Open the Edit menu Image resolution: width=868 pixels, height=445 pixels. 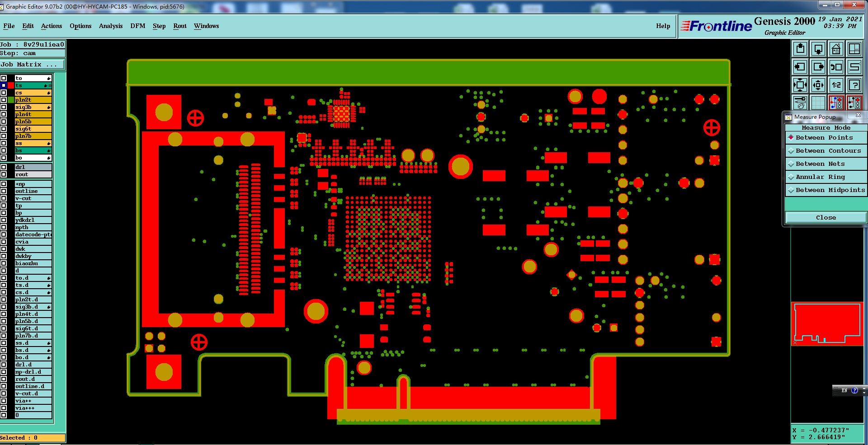click(28, 26)
